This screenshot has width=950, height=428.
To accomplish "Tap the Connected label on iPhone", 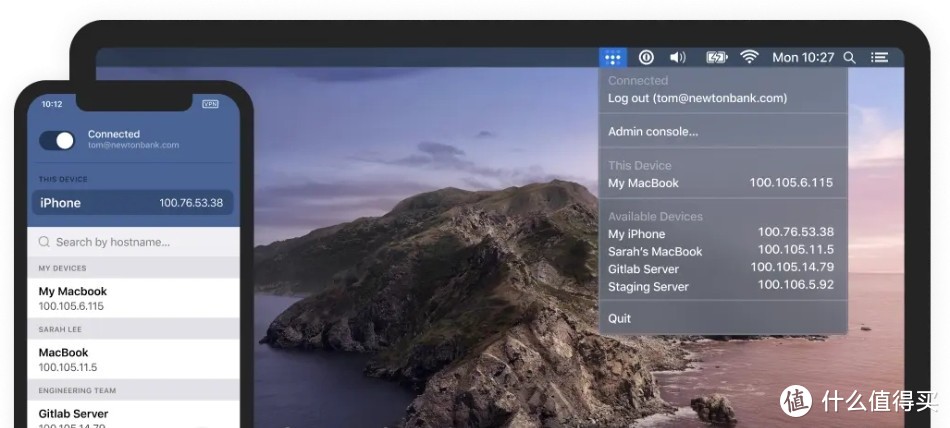I will click(x=114, y=134).
